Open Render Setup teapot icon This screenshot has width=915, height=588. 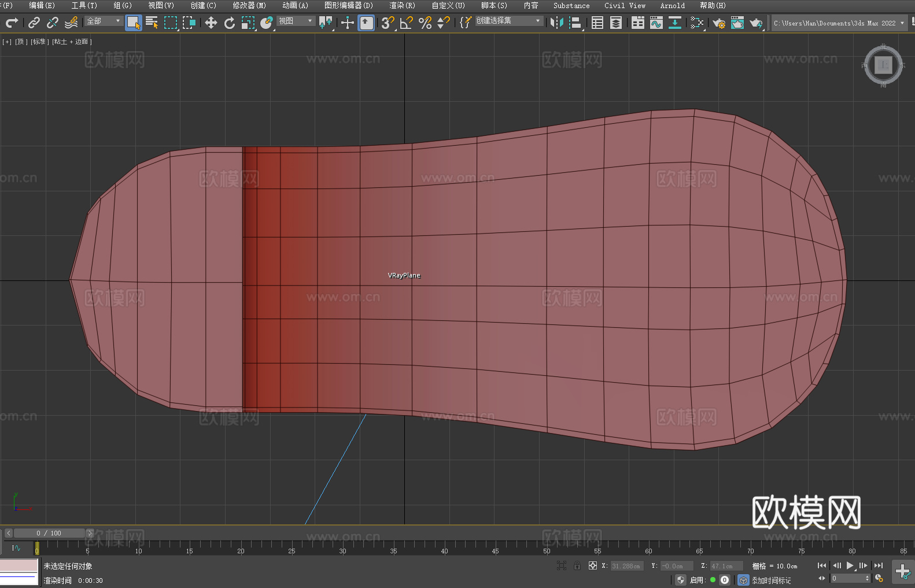[719, 23]
